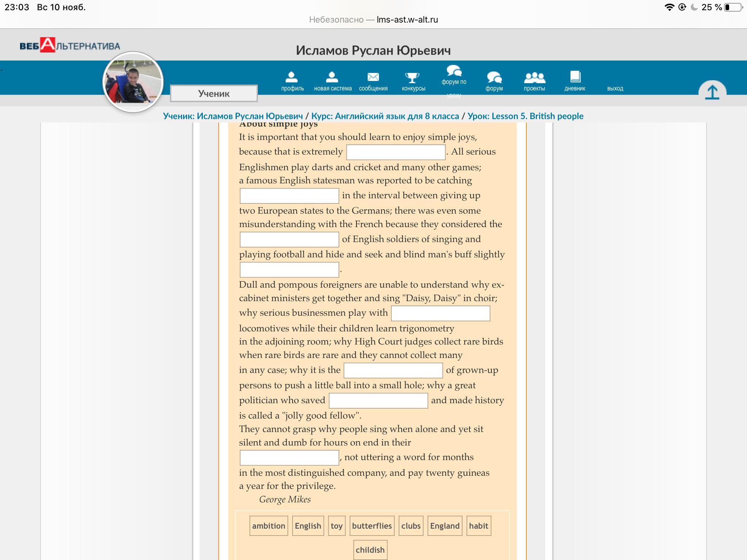Select the word tile 'butterflies'
747x560 pixels.
[372, 526]
